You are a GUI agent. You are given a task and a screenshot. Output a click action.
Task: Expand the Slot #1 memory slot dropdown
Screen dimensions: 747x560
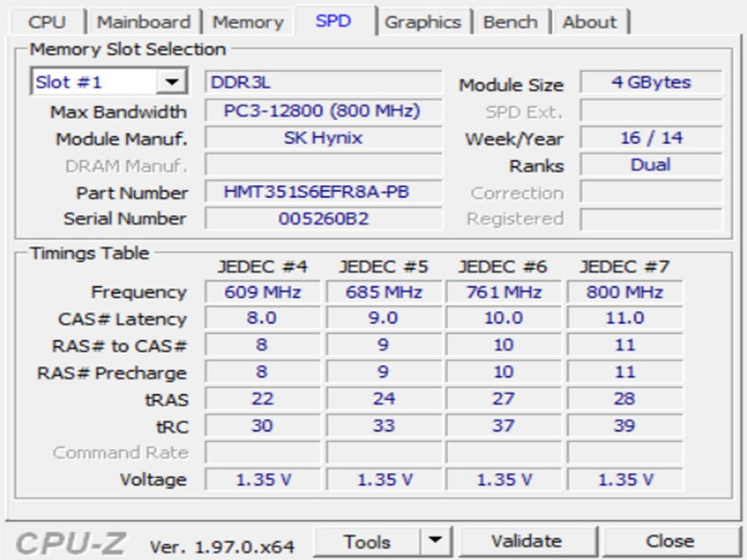[172, 82]
